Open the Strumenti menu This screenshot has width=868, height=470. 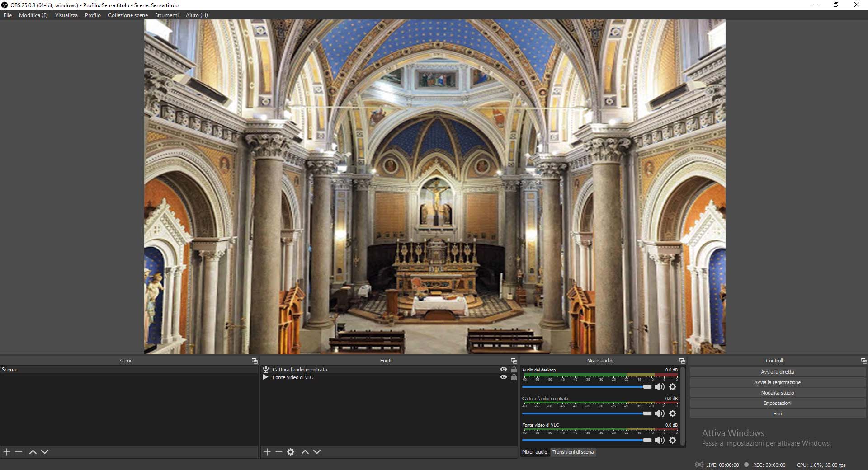pyautogui.click(x=166, y=15)
